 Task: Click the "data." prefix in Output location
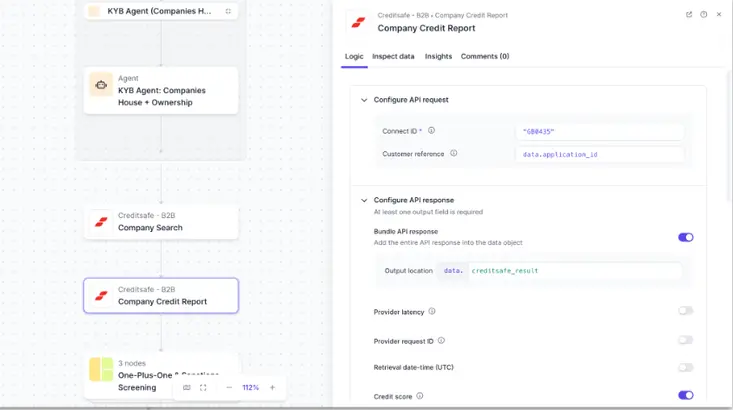[x=453, y=271]
